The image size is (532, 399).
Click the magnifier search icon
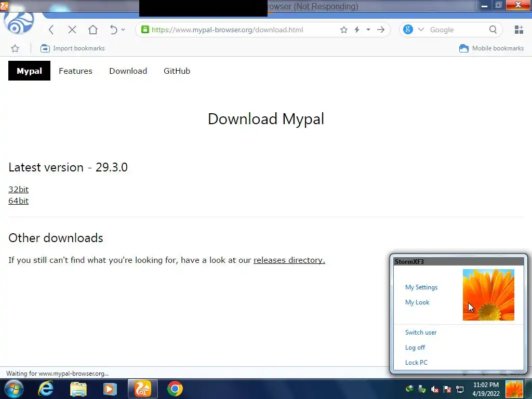pos(493,30)
